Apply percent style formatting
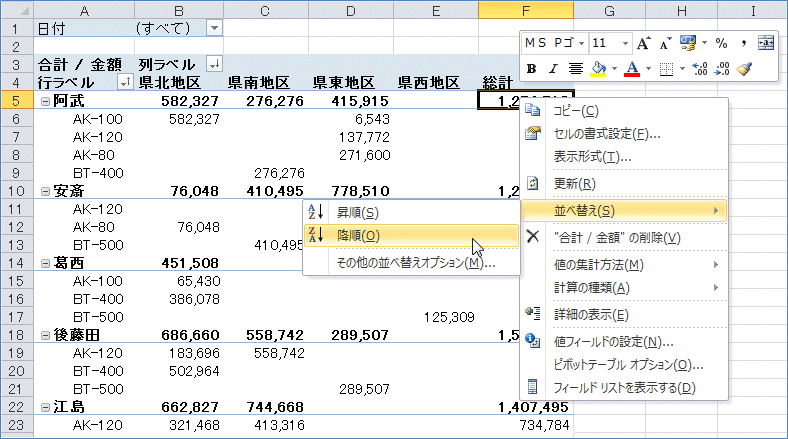Image resolution: width=788 pixels, height=439 pixels. [x=720, y=44]
